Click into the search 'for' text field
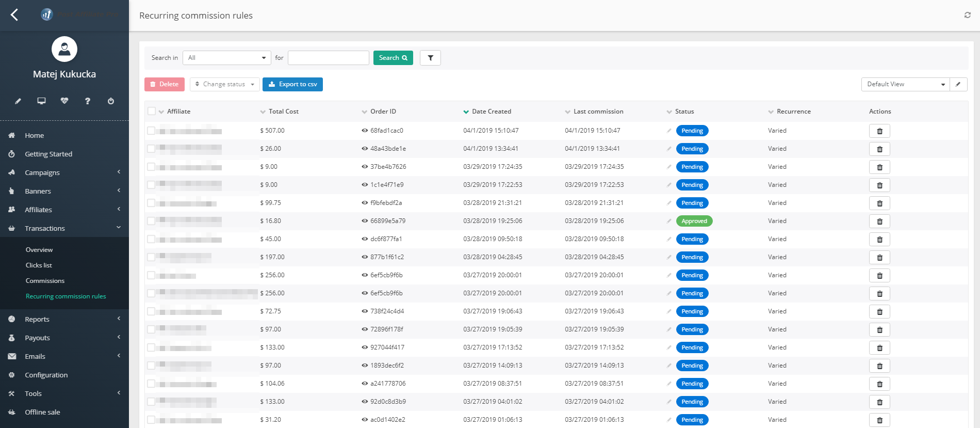The height and width of the screenshot is (428, 980). pyautogui.click(x=328, y=58)
